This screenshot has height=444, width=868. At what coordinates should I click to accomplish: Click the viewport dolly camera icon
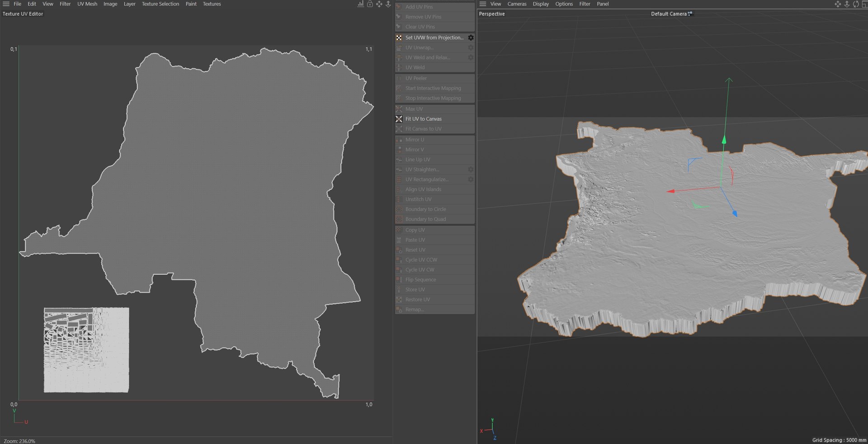(x=847, y=4)
